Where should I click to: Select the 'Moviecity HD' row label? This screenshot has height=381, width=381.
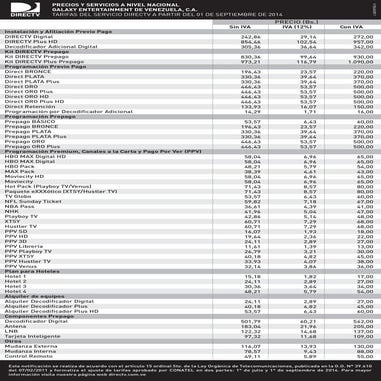(24, 177)
